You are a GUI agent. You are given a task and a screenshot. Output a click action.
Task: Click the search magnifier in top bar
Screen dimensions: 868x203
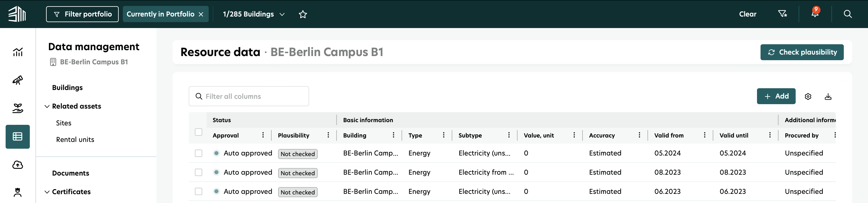(848, 14)
